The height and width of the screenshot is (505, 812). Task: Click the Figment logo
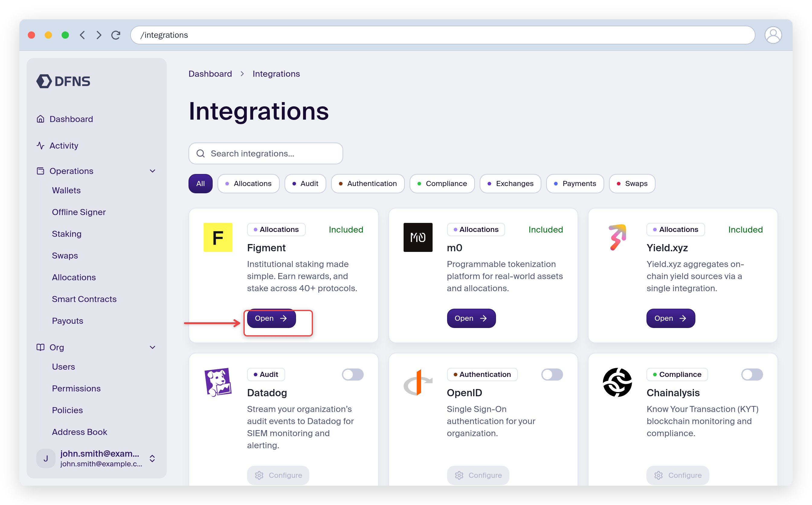point(218,237)
